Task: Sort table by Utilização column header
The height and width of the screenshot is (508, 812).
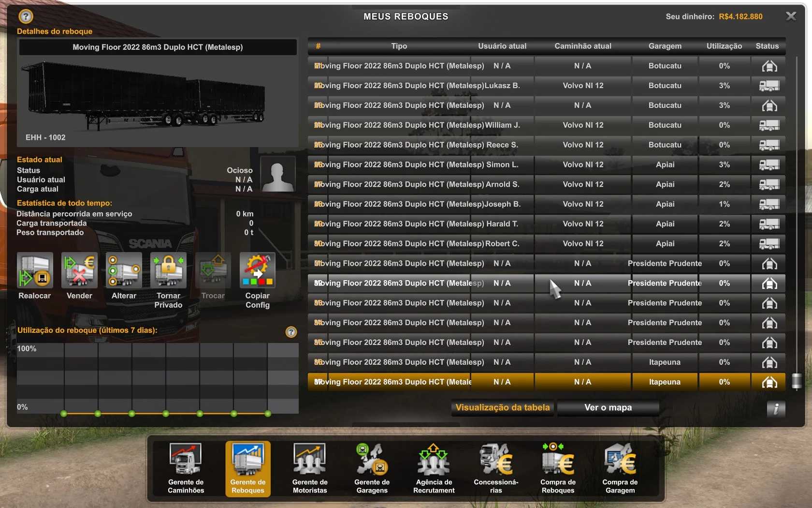Action: [x=724, y=46]
